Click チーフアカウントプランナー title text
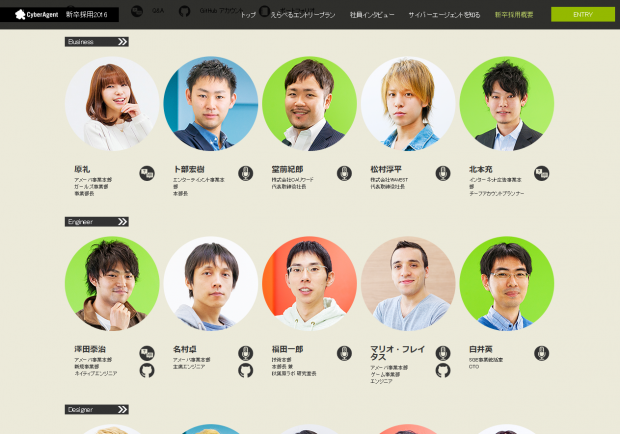Viewport: 620px width, 434px height. [x=497, y=193]
